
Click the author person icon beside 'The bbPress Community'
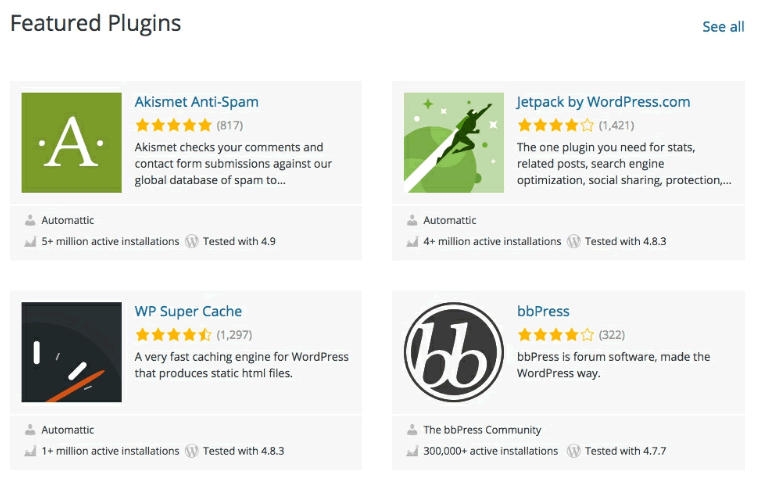412,430
